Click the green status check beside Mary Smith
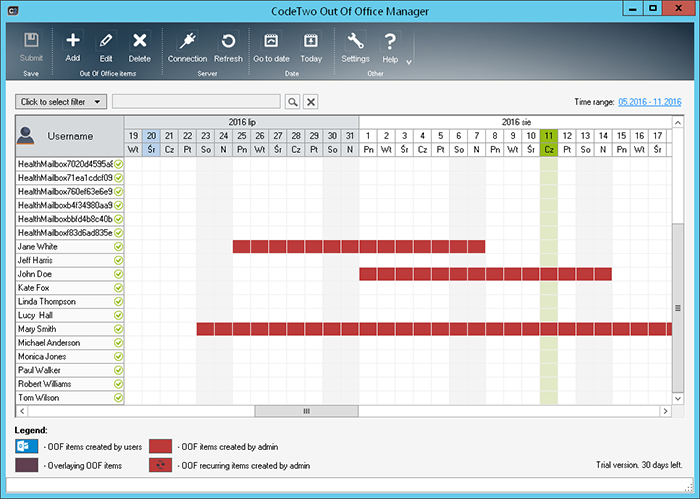 click(x=118, y=329)
